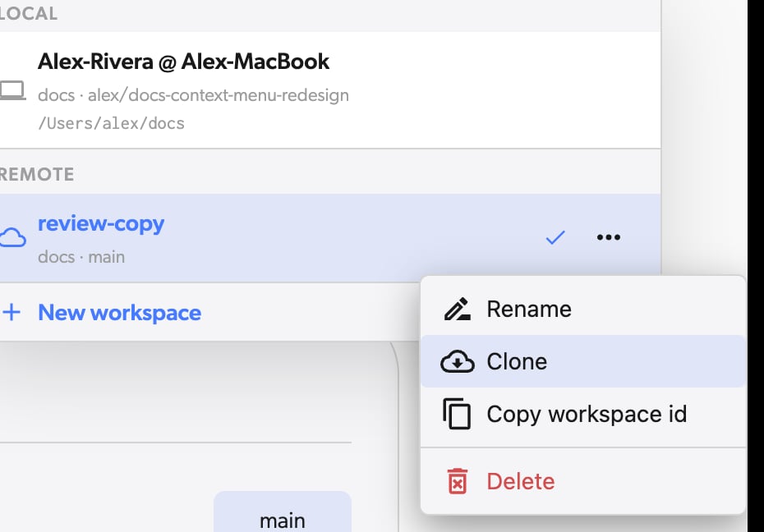Click the laptop icon for local workspace

point(12,90)
